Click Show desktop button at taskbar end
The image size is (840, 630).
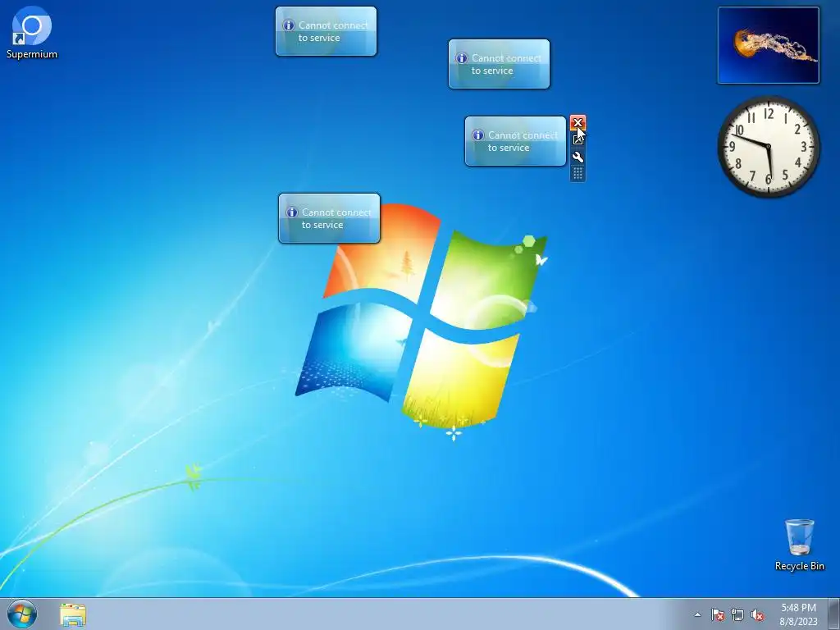834,614
